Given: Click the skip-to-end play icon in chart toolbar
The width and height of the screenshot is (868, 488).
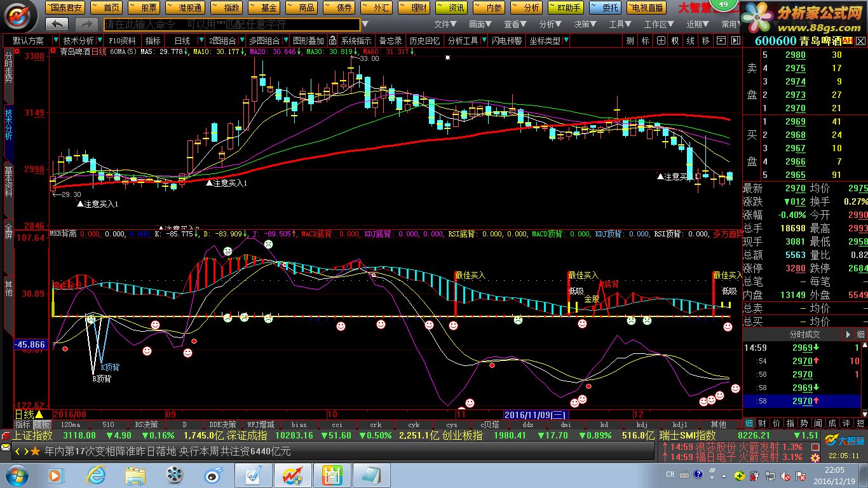Looking at the screenshot, I should [x=735, y=41].
